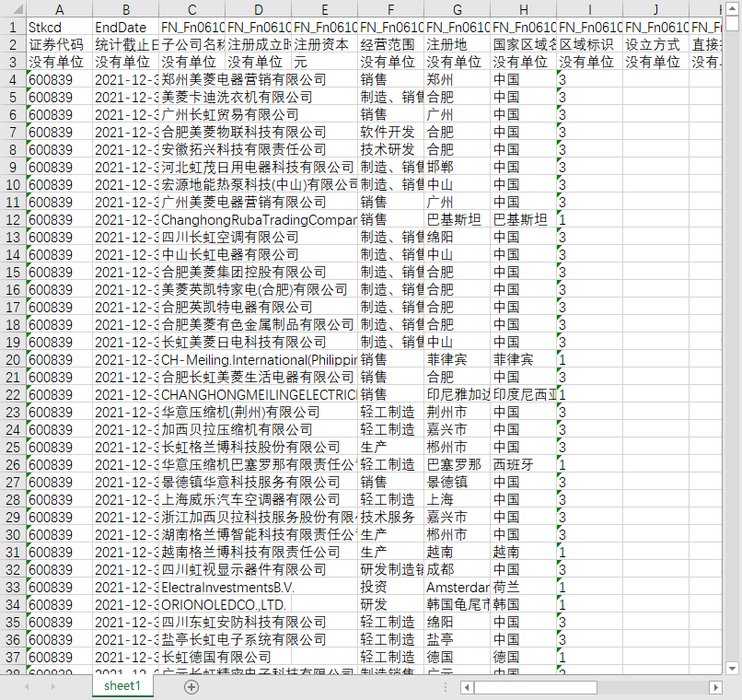
Task: Select column C header
Action: point(192,9)
